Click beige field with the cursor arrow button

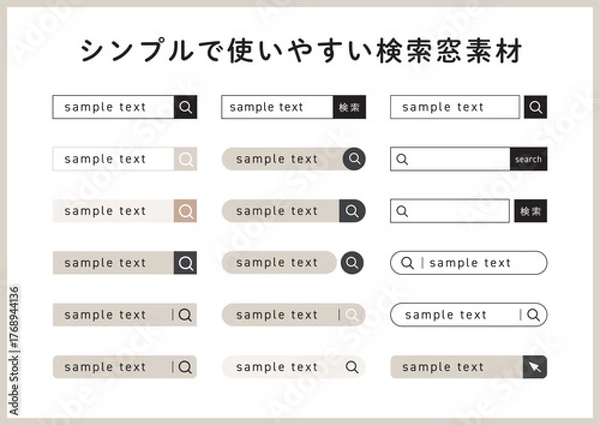pos(456,367)
